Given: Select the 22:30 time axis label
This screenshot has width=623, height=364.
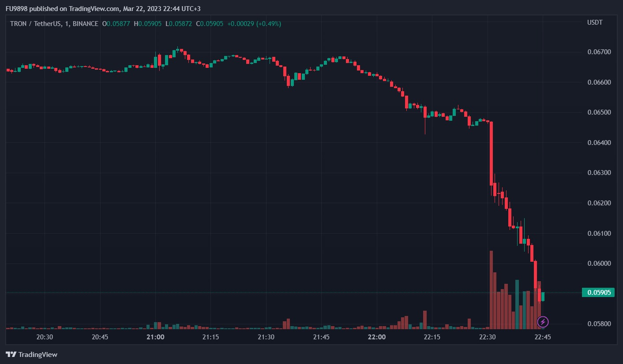Looking at the screenshot, I should (x=487, y=337).
